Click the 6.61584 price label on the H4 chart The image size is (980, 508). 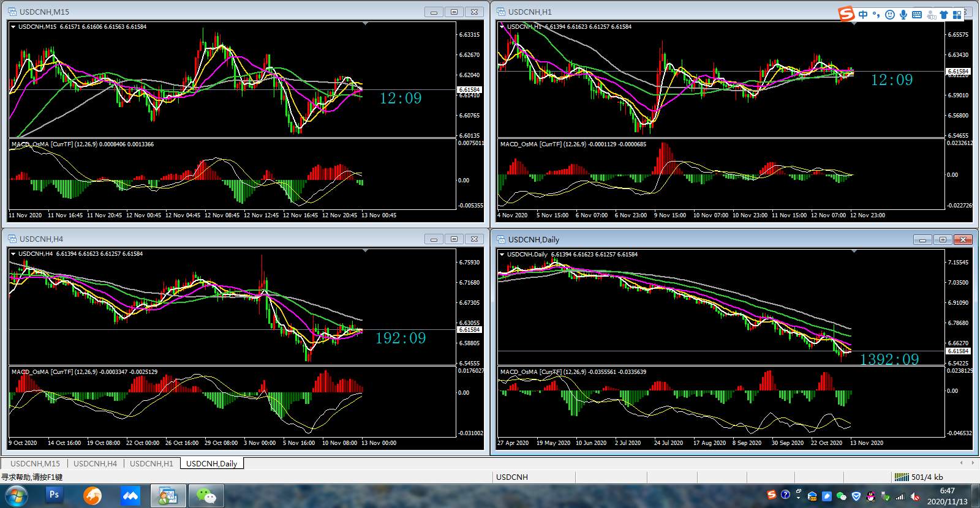[470, 330]
